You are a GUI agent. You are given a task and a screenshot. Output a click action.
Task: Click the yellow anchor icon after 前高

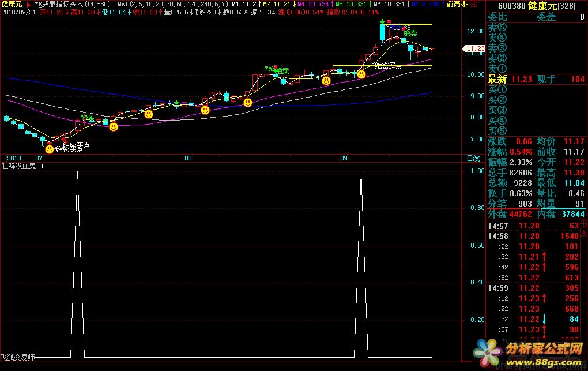(x=464, y=4)
